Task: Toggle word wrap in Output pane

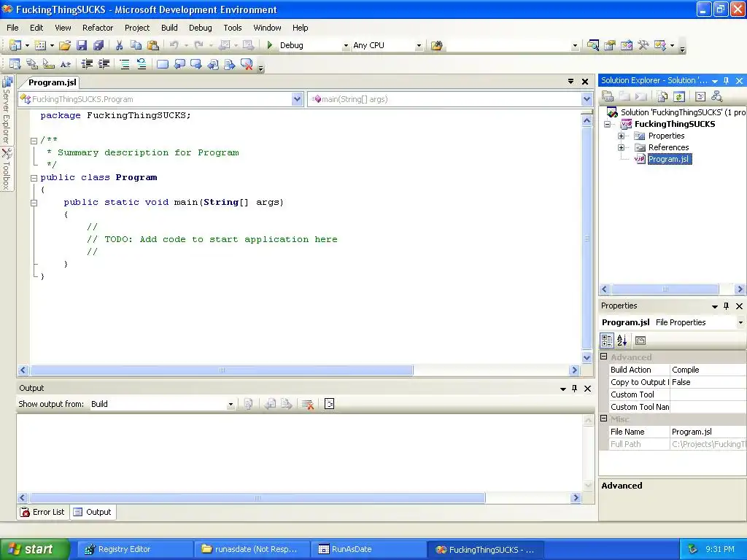Action: coord(329,404)
